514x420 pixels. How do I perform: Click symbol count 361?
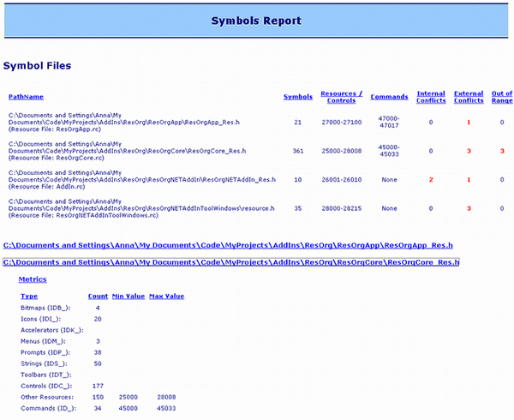coord(297,151)
